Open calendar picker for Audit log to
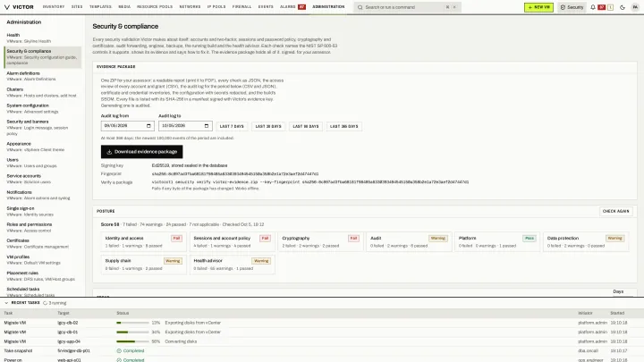This screenshot has width=644, height=362. 207,126
